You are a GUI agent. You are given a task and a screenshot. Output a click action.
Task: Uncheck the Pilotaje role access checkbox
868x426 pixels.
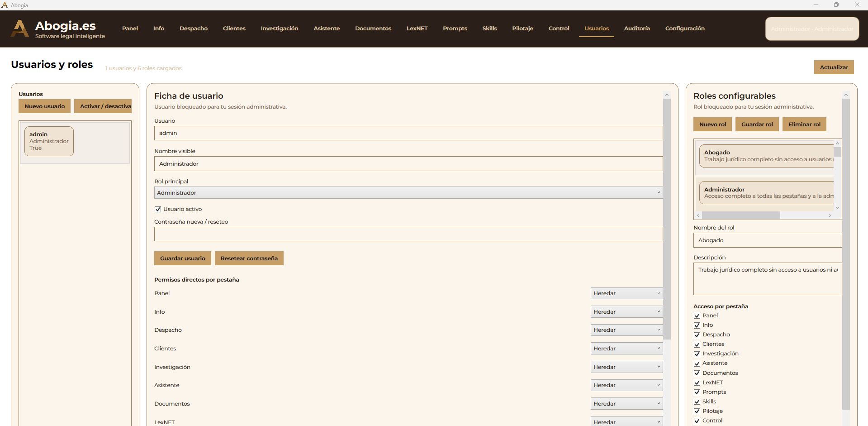(697, 411)
